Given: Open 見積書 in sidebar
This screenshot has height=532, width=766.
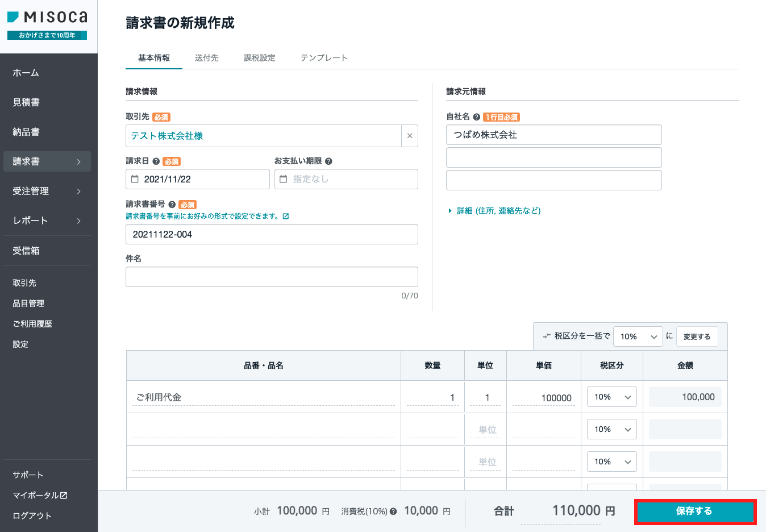Looking at the screenshot, I should 26,102.
